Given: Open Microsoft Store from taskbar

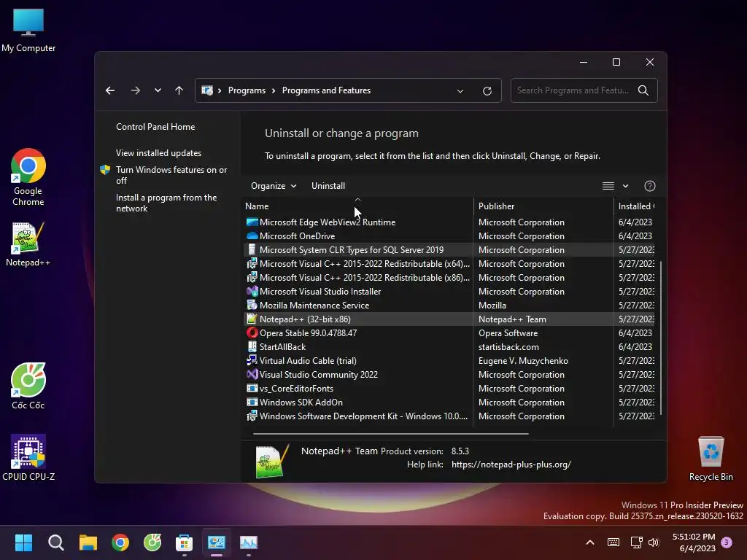Looking at the screenshot, I should [x=185, y=542].
